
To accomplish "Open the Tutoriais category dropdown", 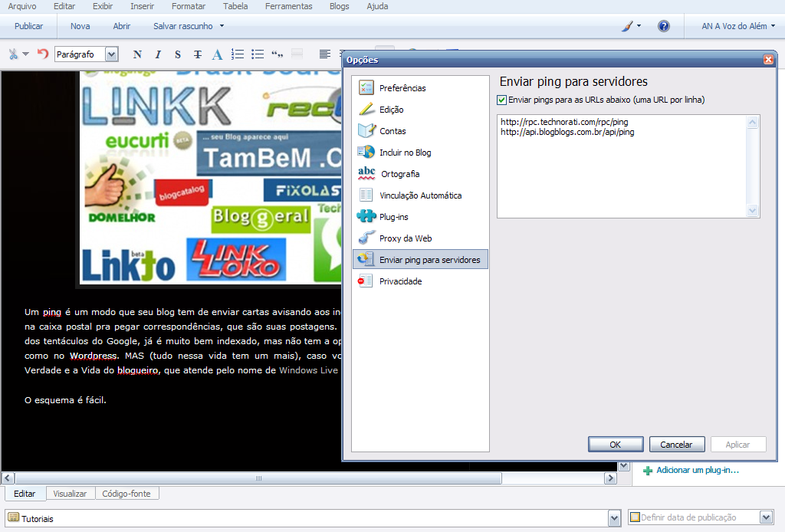I will (x=615, y=518).
